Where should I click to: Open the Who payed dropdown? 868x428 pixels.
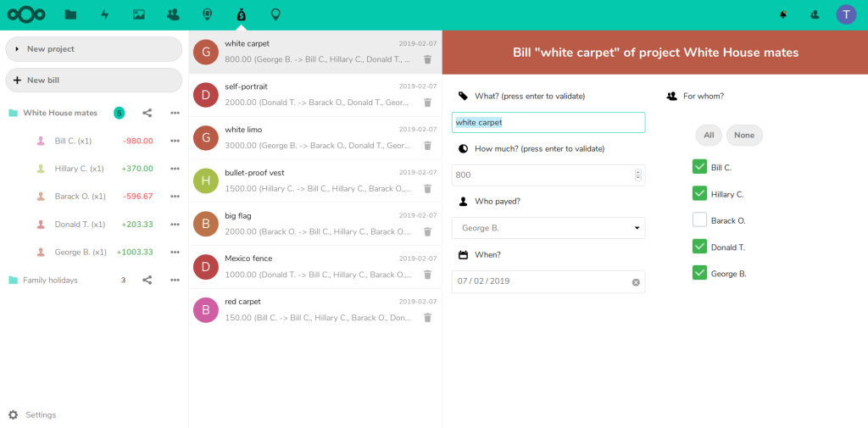click(x=548, y=228)
